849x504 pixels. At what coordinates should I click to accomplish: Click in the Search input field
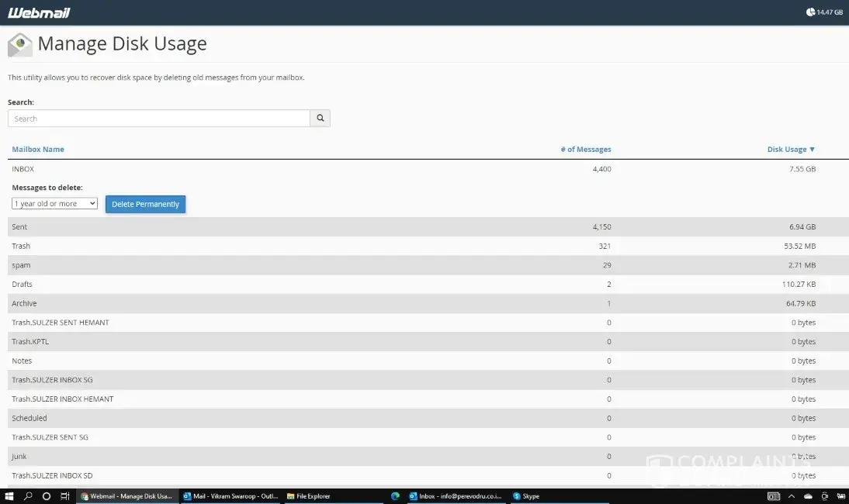tap(158, 119)
